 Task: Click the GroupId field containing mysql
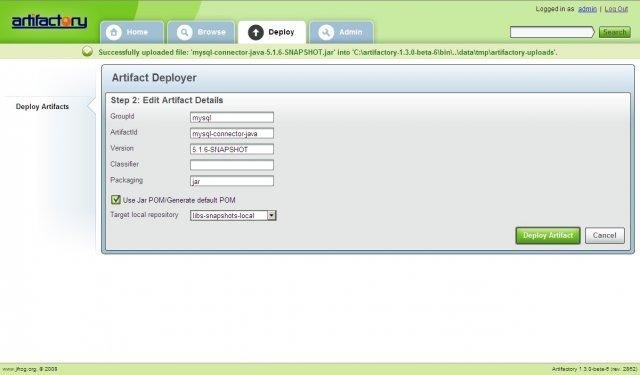232,118
